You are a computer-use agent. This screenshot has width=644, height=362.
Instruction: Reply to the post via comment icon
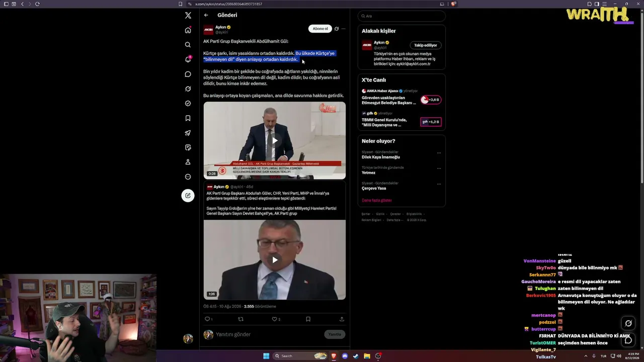[x=208, y=319]
